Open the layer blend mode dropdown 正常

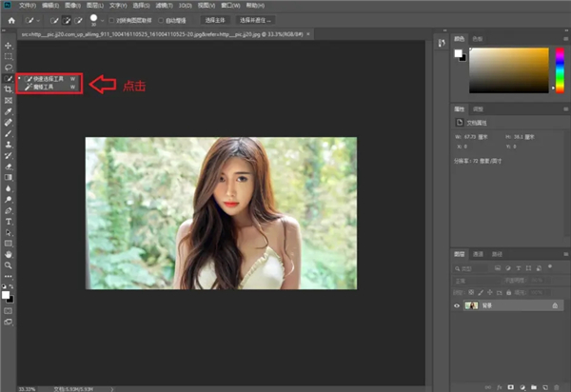pos(477,281)
